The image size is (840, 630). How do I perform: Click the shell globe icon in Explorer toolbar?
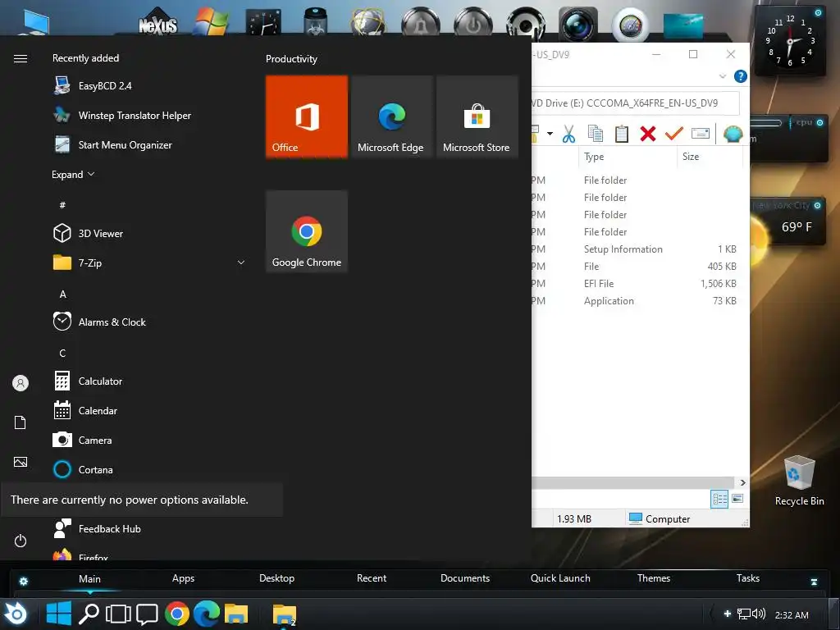(733, 134)
